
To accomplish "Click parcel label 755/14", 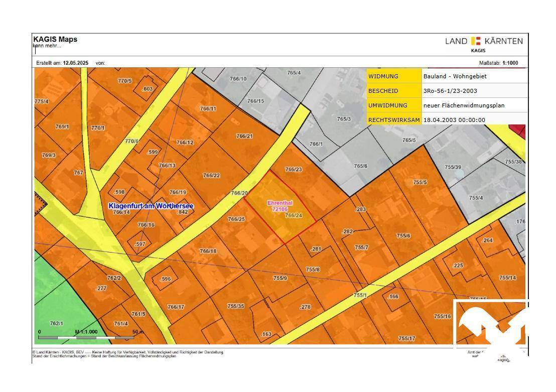I will coord(508,278).
